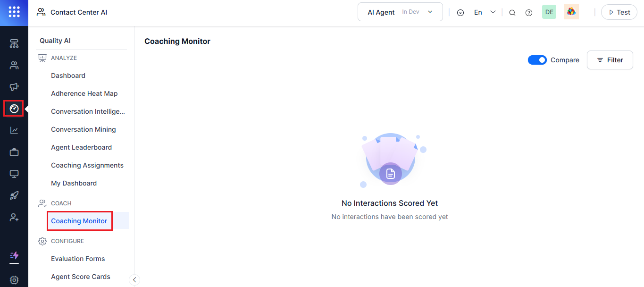This screenshot has width=644, height=287.
Task: Open the add user sidebar icon
Action: tap(14, 217)
